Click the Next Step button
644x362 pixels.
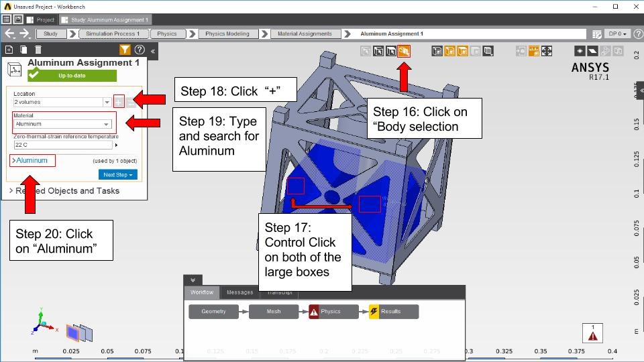118,175
